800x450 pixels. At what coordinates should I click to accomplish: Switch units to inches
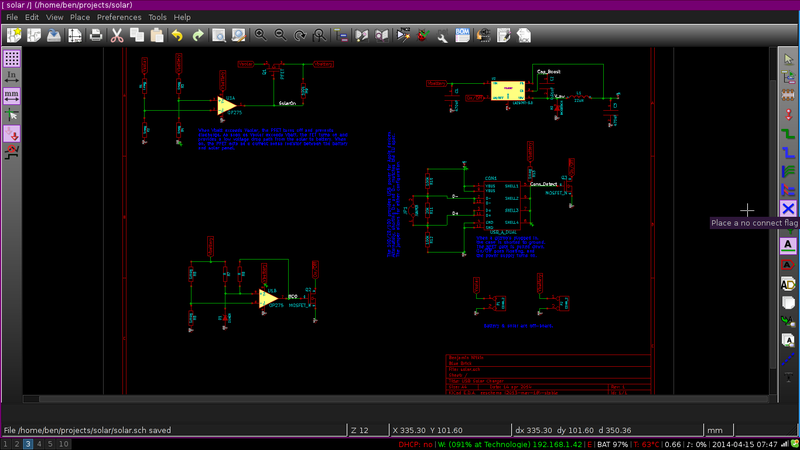(12, 77)
